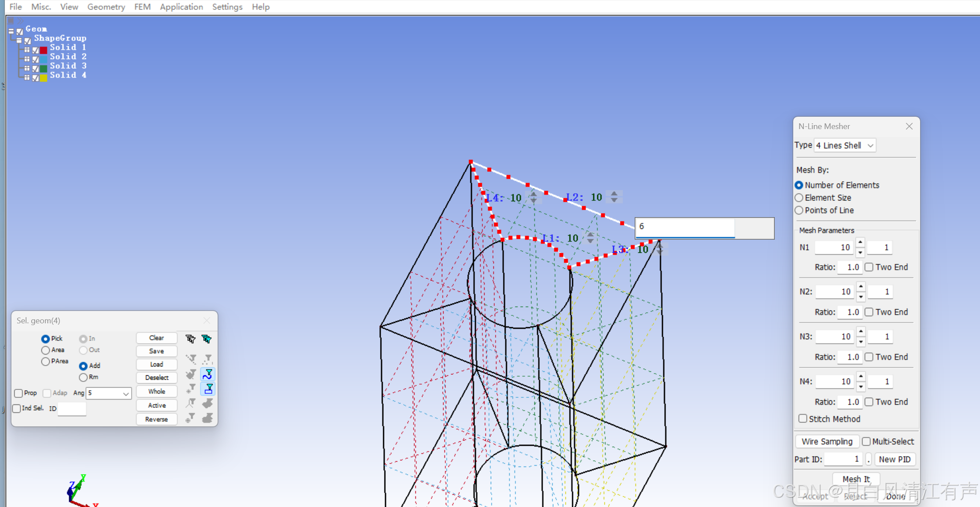
Task: Open the Type 4 Lines Shell dropdown
Action: (844, 145)
